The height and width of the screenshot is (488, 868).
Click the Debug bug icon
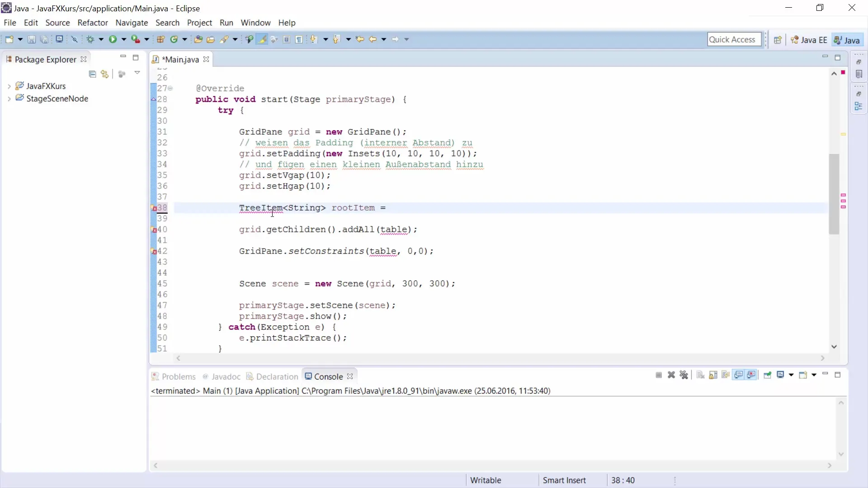coord(90,39)
